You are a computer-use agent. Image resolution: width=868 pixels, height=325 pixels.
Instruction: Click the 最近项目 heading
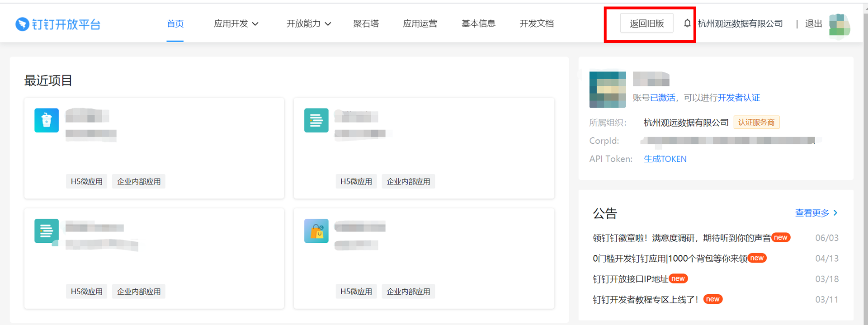(x=48, y=80)
